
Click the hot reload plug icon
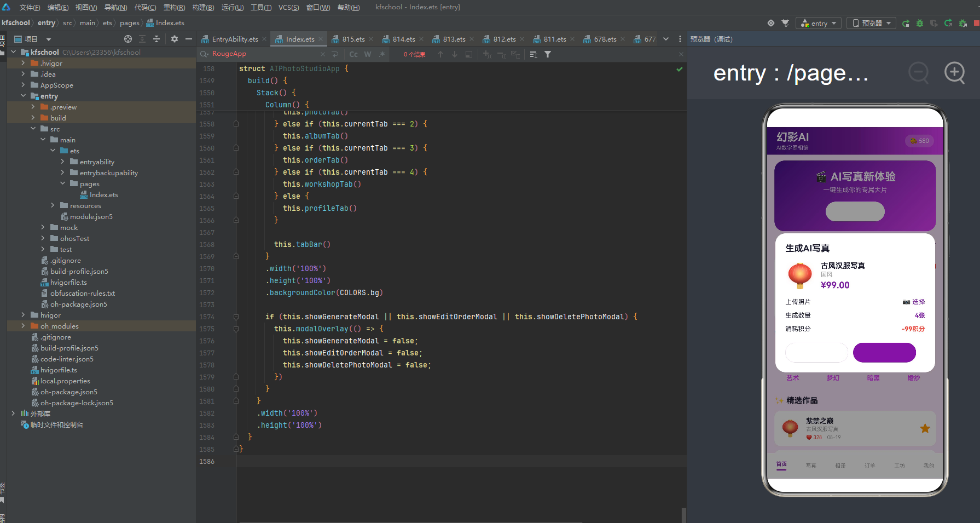pos(785,23)
